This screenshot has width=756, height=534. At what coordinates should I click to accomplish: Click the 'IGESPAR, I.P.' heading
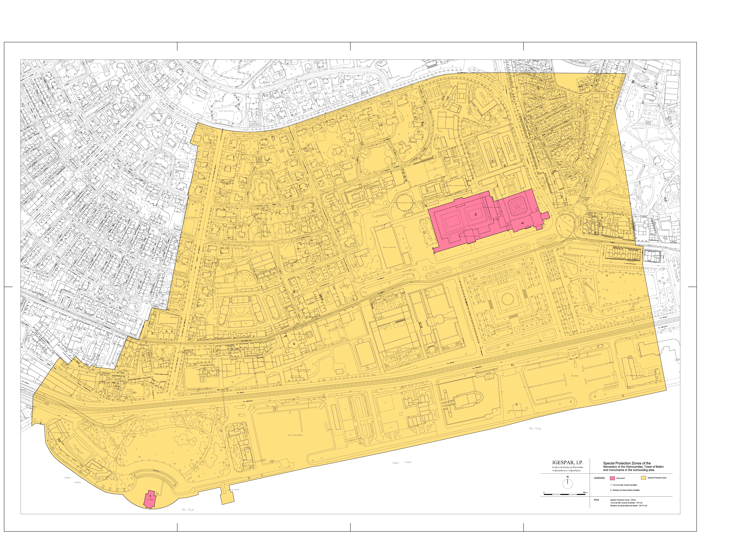(568, 463)
